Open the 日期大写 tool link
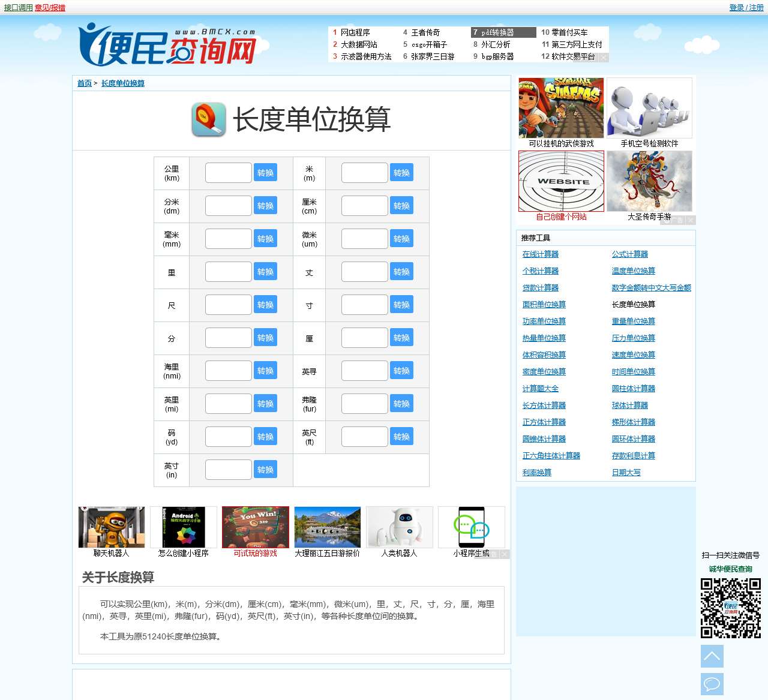The width and height of the screenshot is (768, 700). pyautogui.click(x=626, y=473)
